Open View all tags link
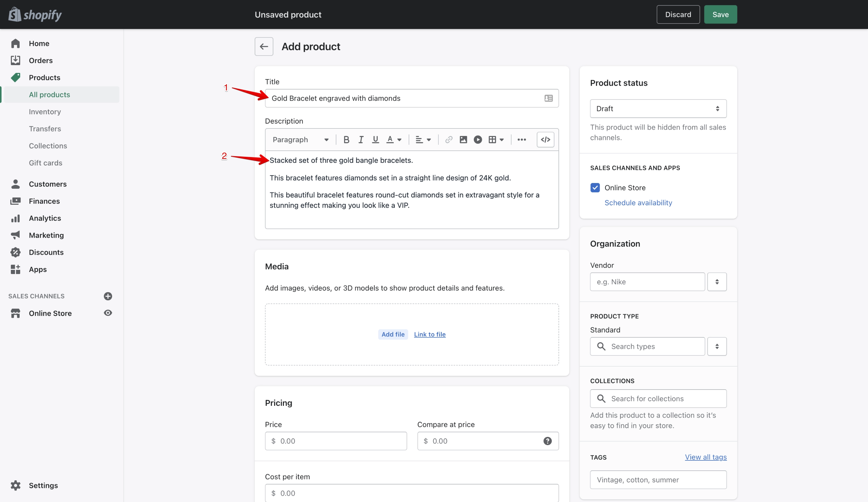Screen dimensions: 868x502 click(x=706, y=457)
